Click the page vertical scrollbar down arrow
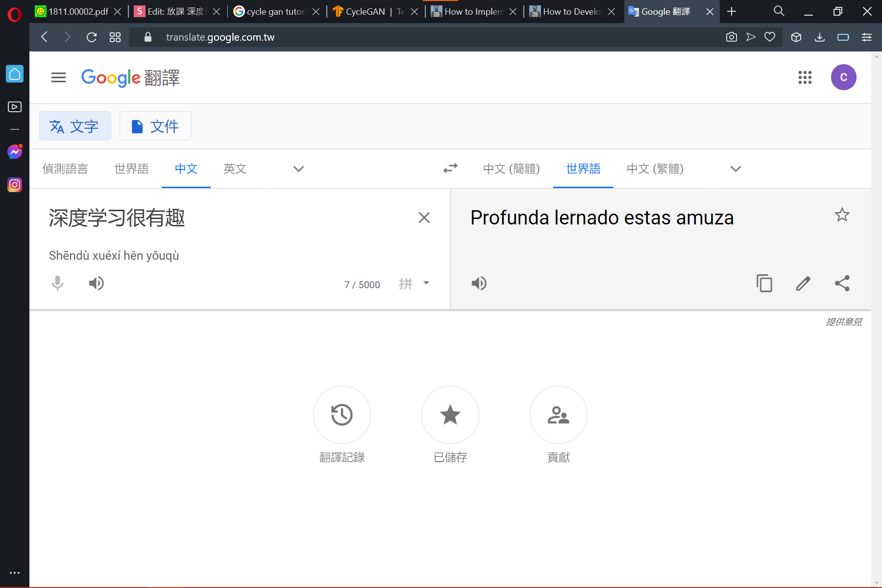 (x=877, y=583)
